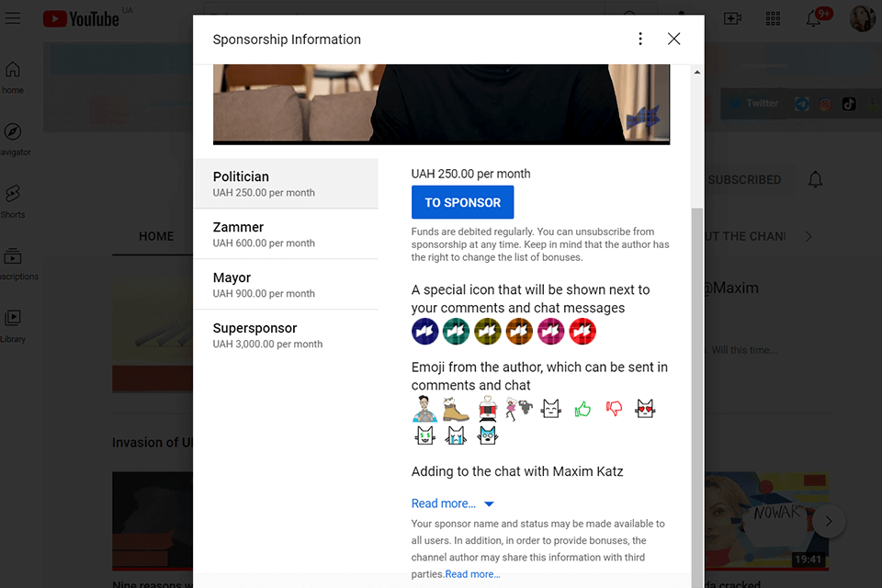The height and width of the screenshot is (588, 882).
Task: Open the channel's Instagram link icon
Action: click(825, 104)
